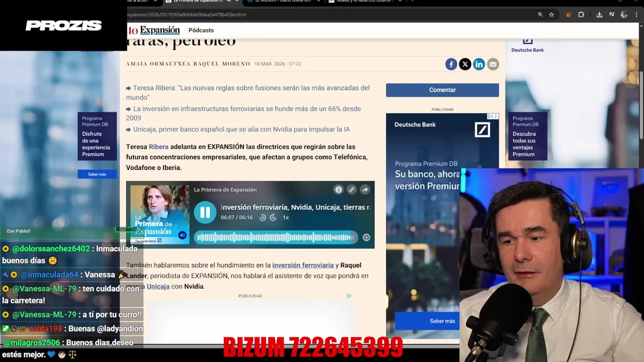Open the Pódcasts section

(x=201, y=30)
